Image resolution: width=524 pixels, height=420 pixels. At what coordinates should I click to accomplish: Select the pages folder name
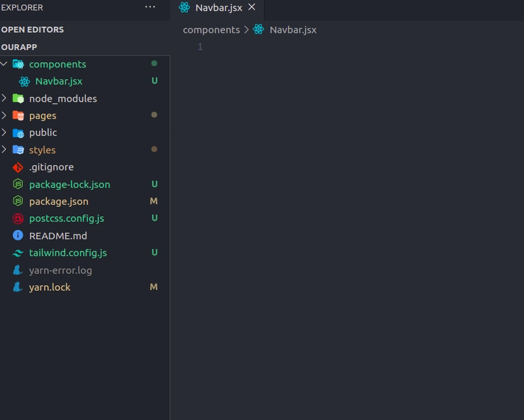(43, 116)
